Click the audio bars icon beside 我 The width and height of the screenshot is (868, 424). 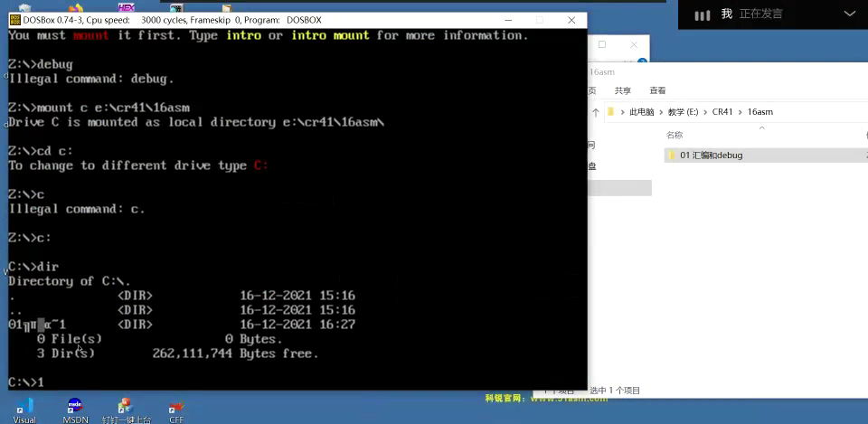(x=702, y=15)
